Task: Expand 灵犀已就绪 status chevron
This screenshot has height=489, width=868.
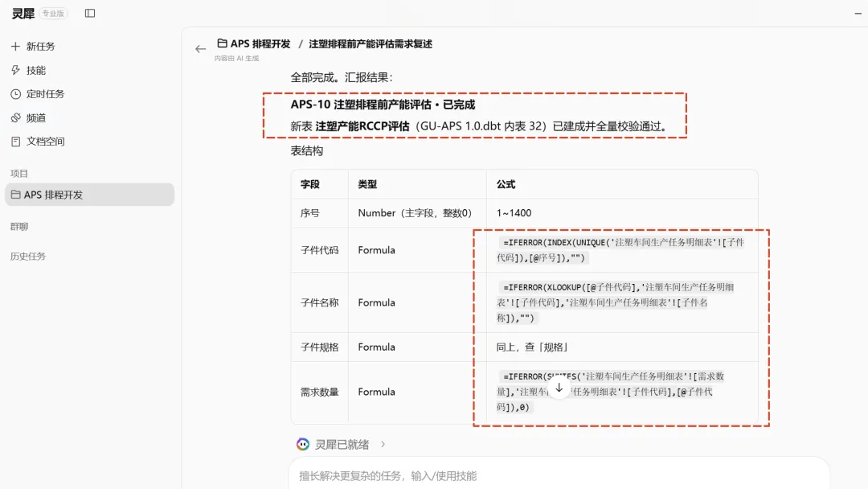Action: pos(383,444)
